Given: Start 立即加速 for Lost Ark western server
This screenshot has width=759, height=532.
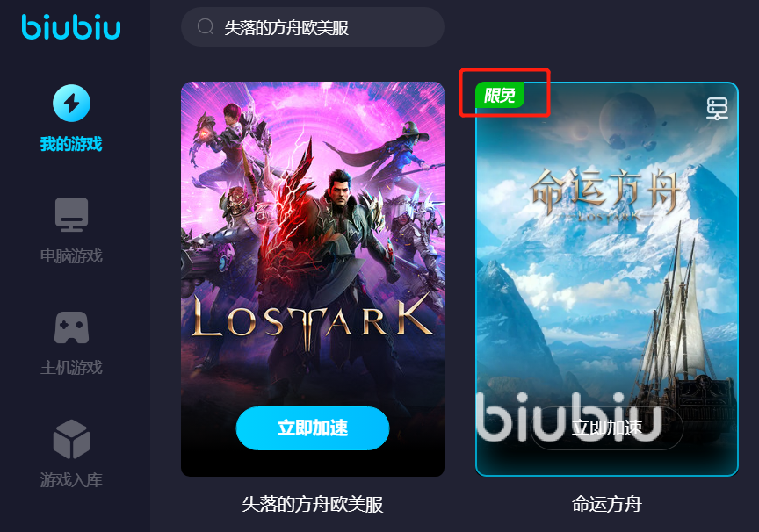Looking at the screenshot, I should 313,428.
